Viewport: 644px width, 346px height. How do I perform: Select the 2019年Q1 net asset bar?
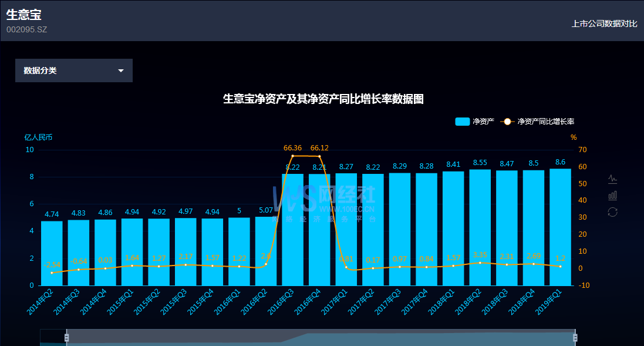560,227
